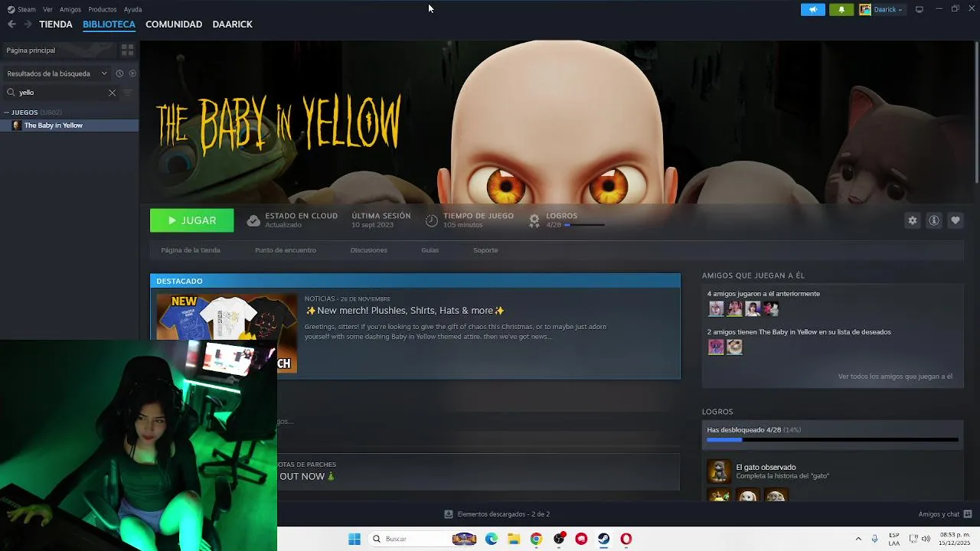Expand the Daarick account dropdown
Screen dimensions: 980x551
(882, 9)
